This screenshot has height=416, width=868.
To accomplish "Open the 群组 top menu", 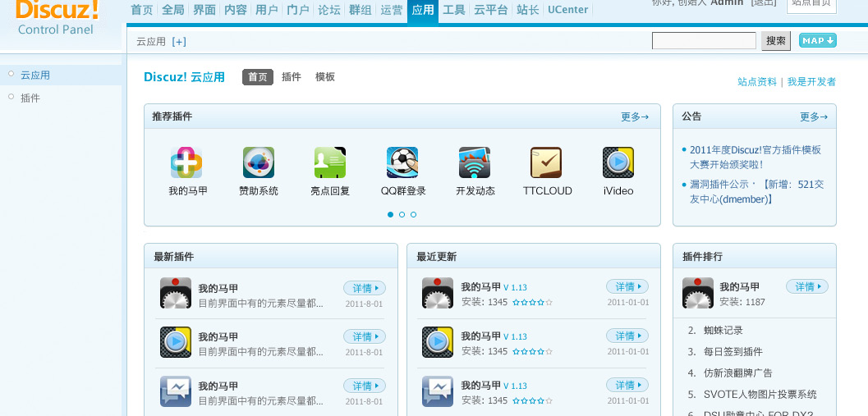I will (x=361, y=10).
